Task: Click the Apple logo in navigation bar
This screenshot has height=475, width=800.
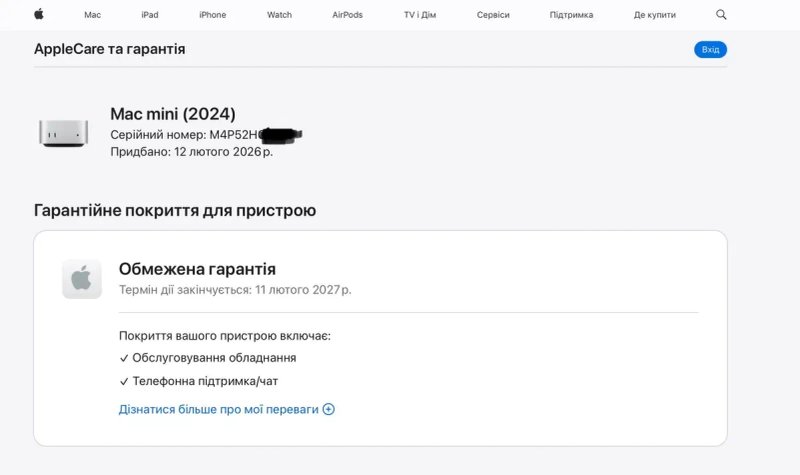Action: click(x=39, y=14)
